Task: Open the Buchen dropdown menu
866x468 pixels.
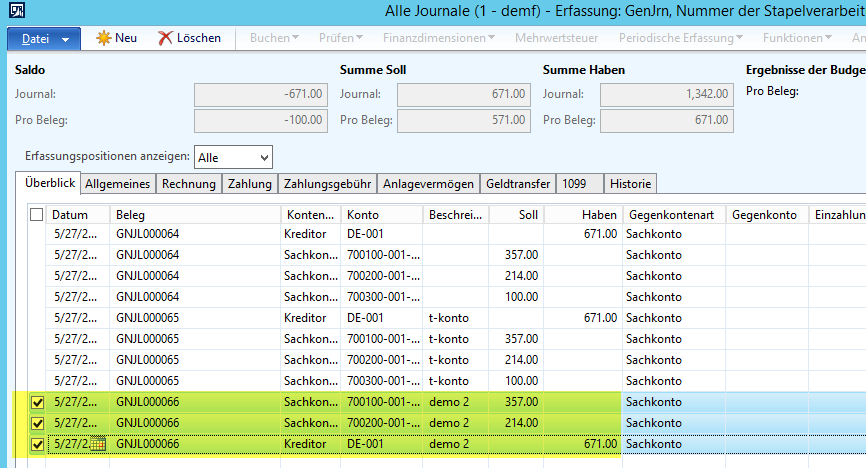Action: pyautogui.click(x=274, y=38)
